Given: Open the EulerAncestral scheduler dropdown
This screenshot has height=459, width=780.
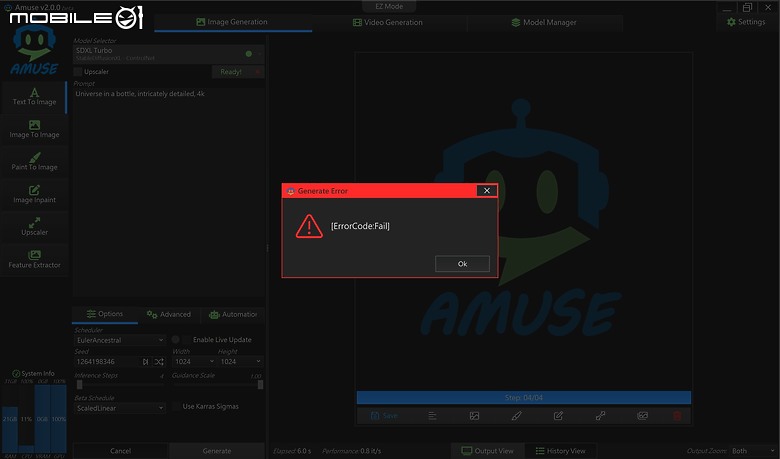Looking at the screenshot, I should click(119, 340).
